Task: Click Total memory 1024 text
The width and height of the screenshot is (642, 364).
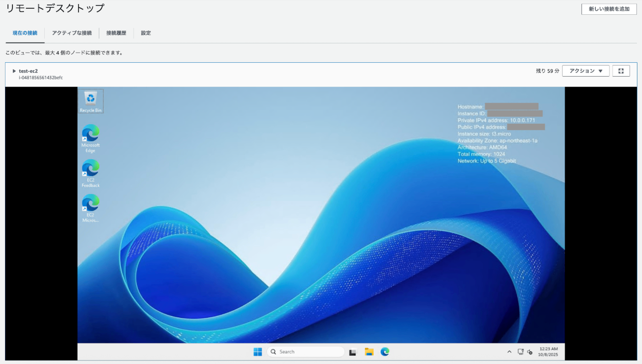Action: tap(481, 154)
